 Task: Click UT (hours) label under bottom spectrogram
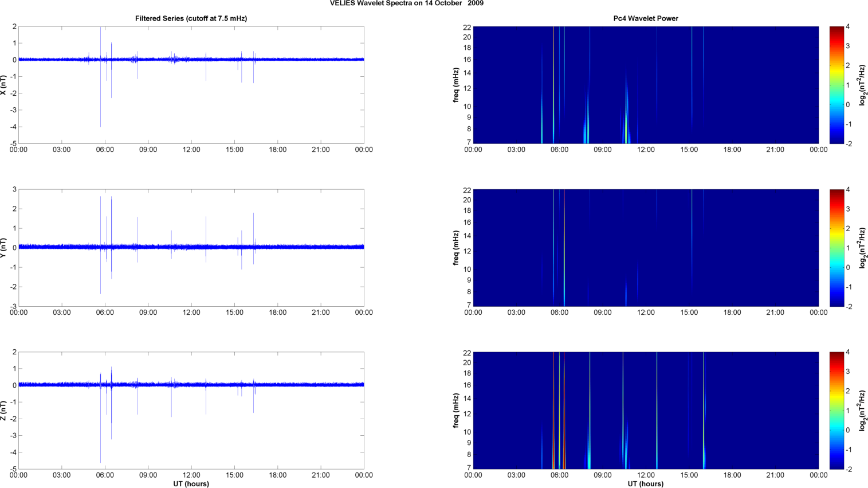coord(646,484)
